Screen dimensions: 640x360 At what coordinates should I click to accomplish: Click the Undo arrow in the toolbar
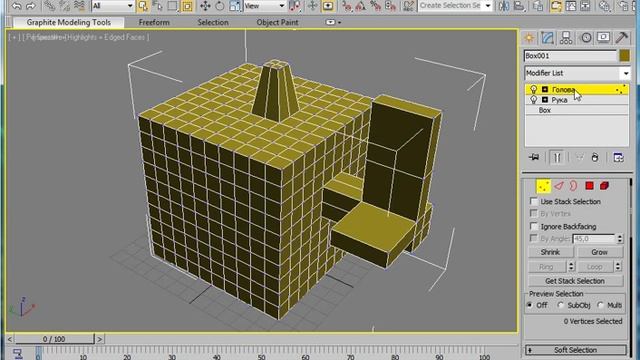pos(17,6)
